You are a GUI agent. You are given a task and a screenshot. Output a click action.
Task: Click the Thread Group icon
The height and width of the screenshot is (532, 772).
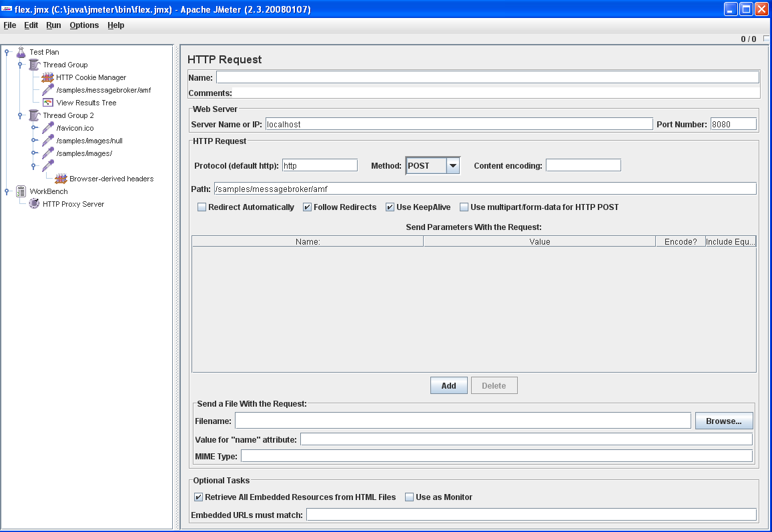click(x=33, y=65)
